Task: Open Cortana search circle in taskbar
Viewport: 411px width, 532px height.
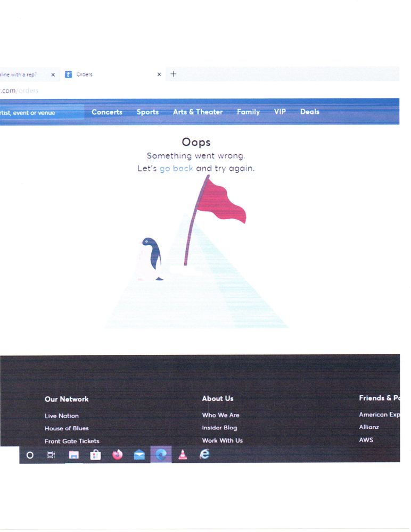Action: click(30, 455)
